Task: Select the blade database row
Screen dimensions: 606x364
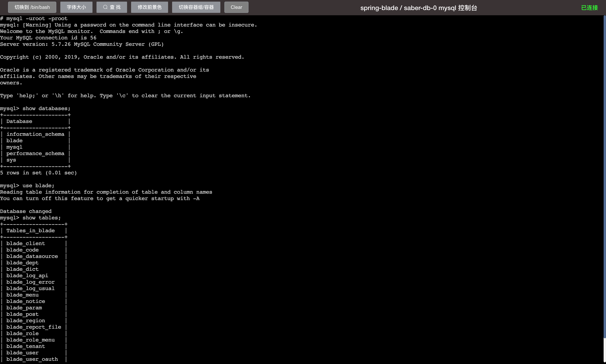Action: pyautogui.click(x=35, y=141)
